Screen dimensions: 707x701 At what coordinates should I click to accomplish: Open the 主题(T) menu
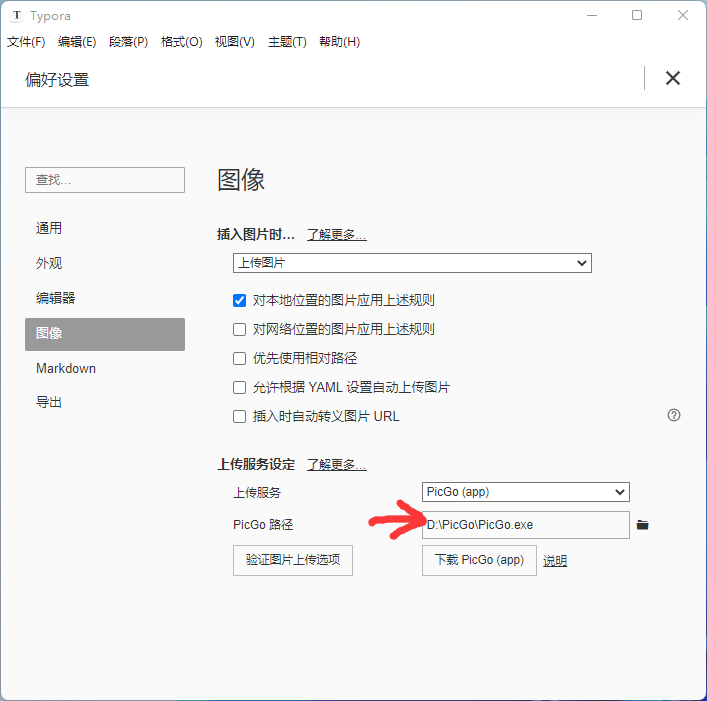coord(287,42)
